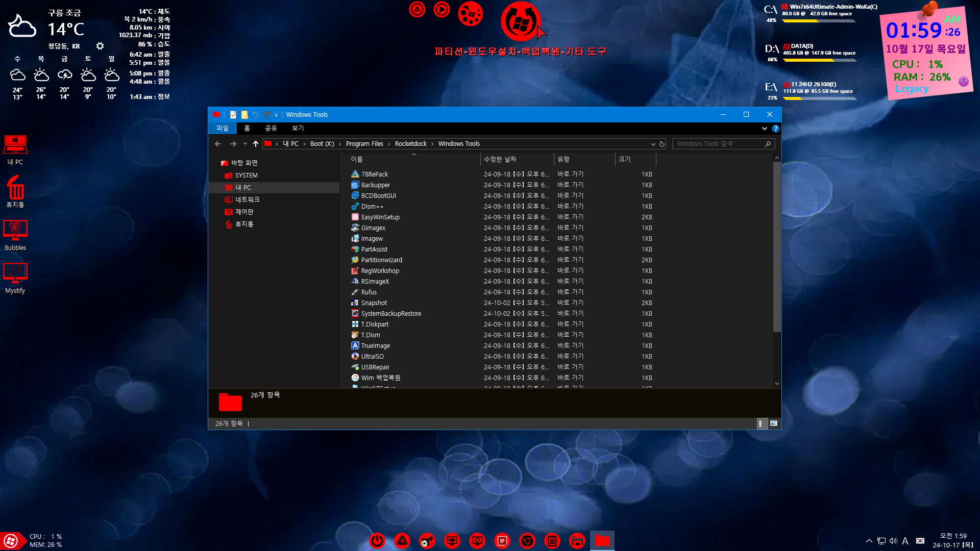The width and height of the screenshot is (980, 551).
Task: Click the top dock triangle icon
Action: pyautogui.click(x=417, y=9)
